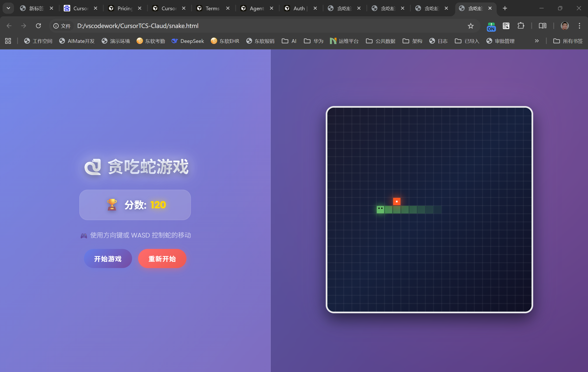Bookmark this page with star icon
588x372 pixels.
(471, 26)
